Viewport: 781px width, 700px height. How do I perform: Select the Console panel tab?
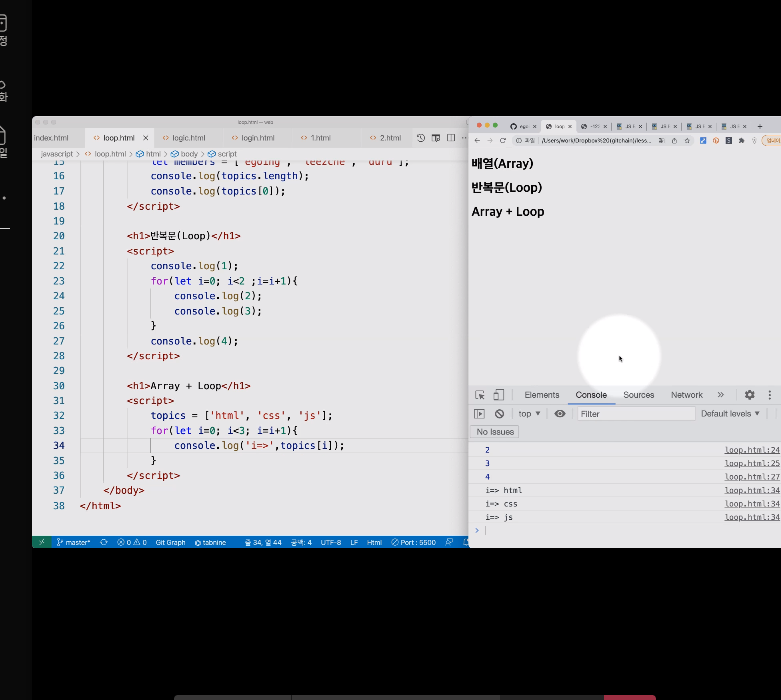click(x=591, y=395)
